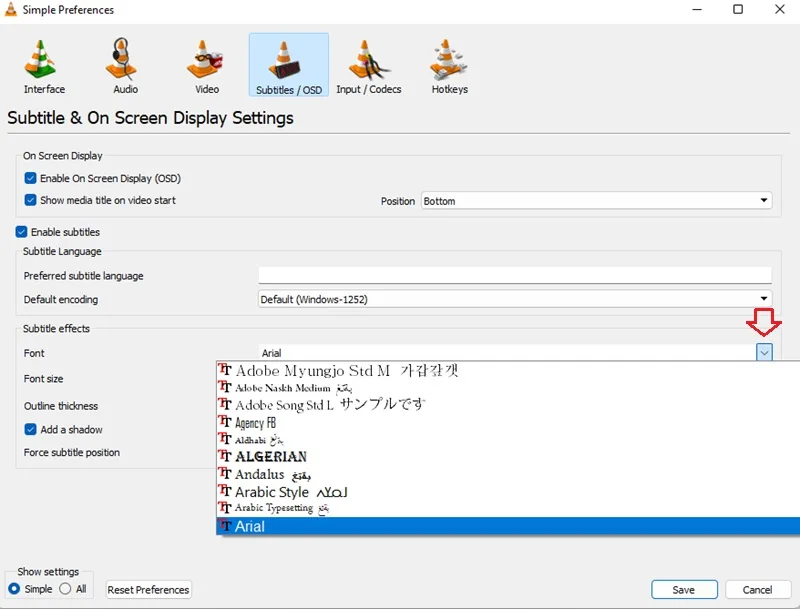Viewport: 800px width, 609px height.
Task: Choose Andalus font from list
Action: coord(508,474)
